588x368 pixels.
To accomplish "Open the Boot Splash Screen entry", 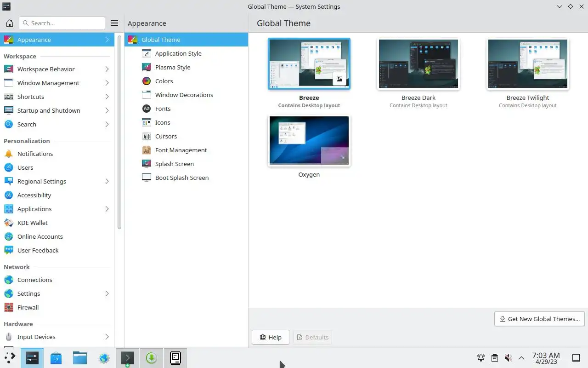I will (x=186, y=178).
